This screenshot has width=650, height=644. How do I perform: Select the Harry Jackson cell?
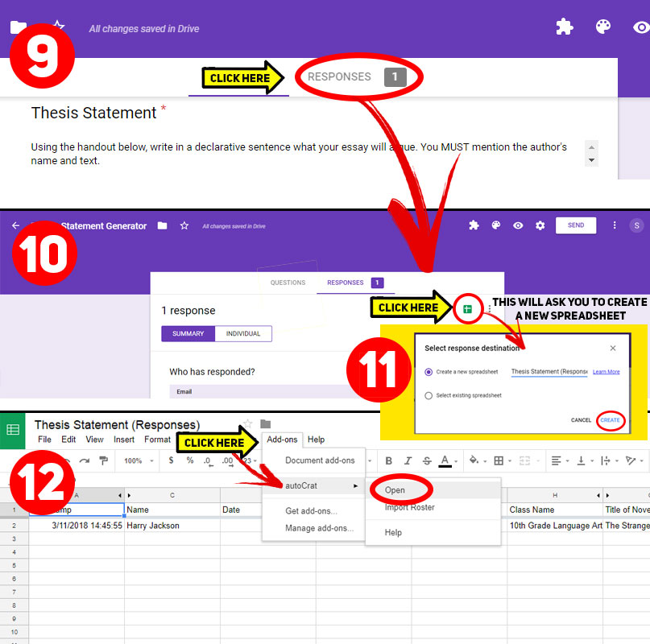(172, 525)
